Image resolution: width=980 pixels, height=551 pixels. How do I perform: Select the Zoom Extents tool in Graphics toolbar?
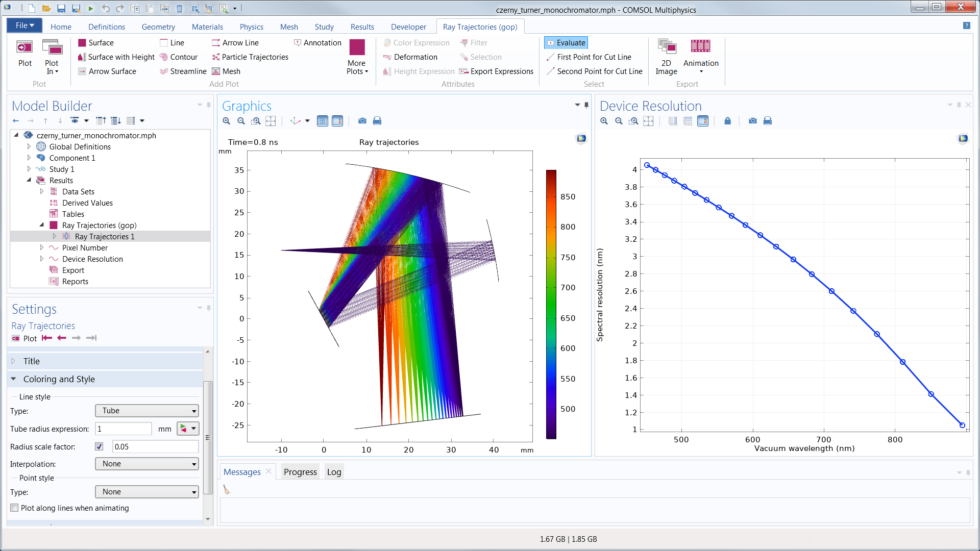271,121
